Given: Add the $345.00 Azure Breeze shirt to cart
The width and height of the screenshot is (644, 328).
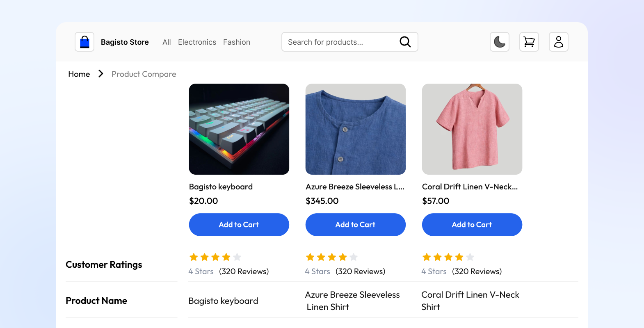Looking at the screenshot, I should click(356, 225).
